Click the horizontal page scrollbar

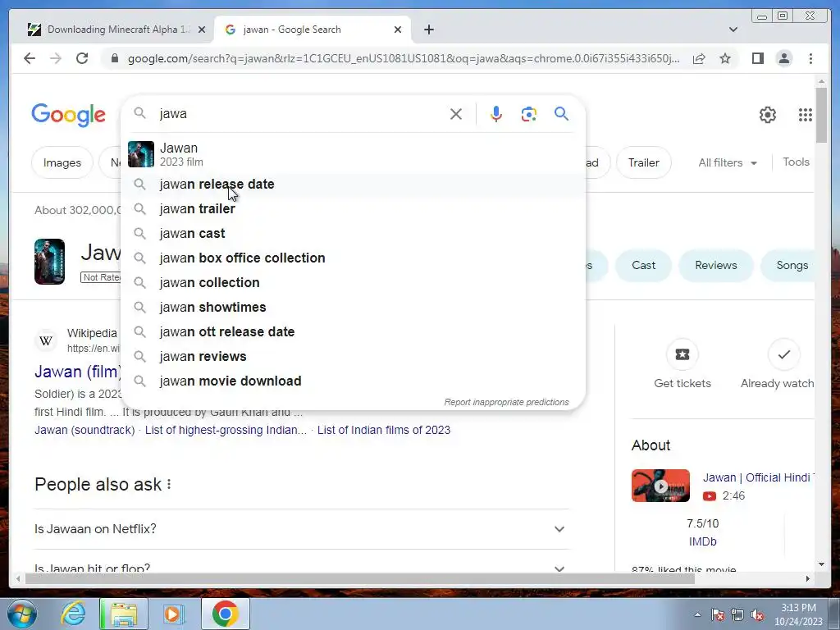pos(359,578)
